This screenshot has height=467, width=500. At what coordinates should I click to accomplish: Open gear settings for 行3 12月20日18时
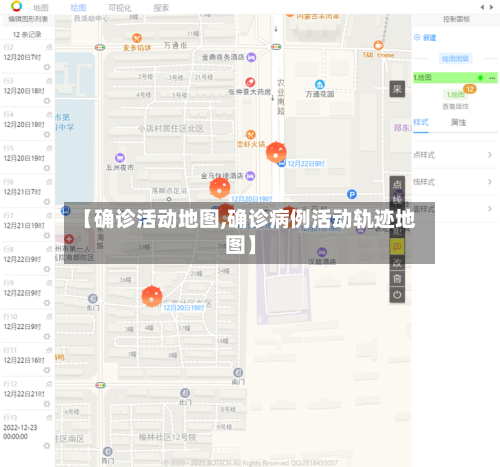point(47,101)
